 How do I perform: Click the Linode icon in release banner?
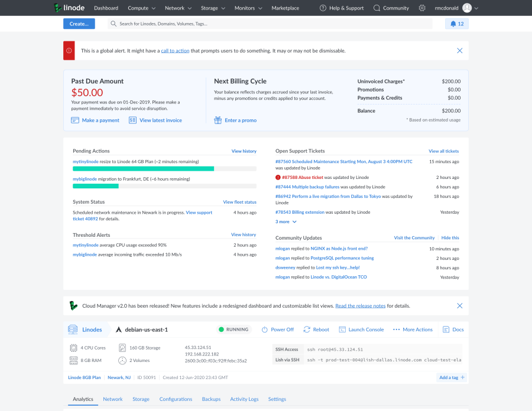pyautogui.click(x=73, y=306)
